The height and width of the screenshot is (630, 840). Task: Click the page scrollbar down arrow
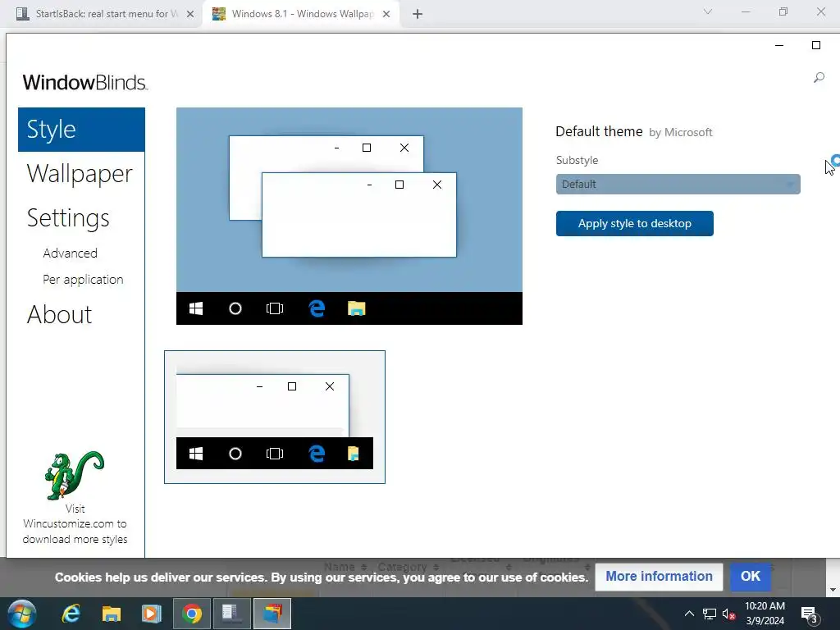[833, 590]
